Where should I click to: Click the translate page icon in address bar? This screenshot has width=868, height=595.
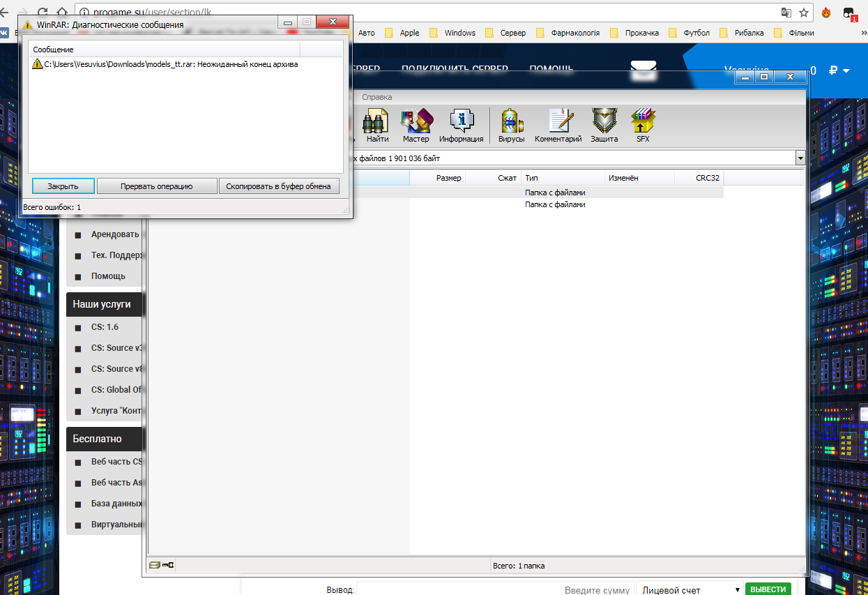[786, 13]
